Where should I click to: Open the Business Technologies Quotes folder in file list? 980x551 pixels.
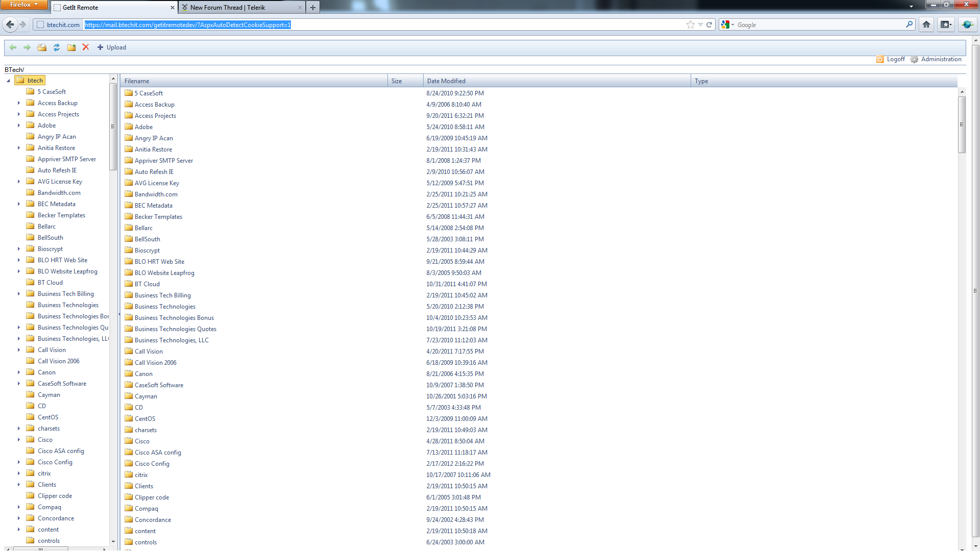[x=175, y=329]
